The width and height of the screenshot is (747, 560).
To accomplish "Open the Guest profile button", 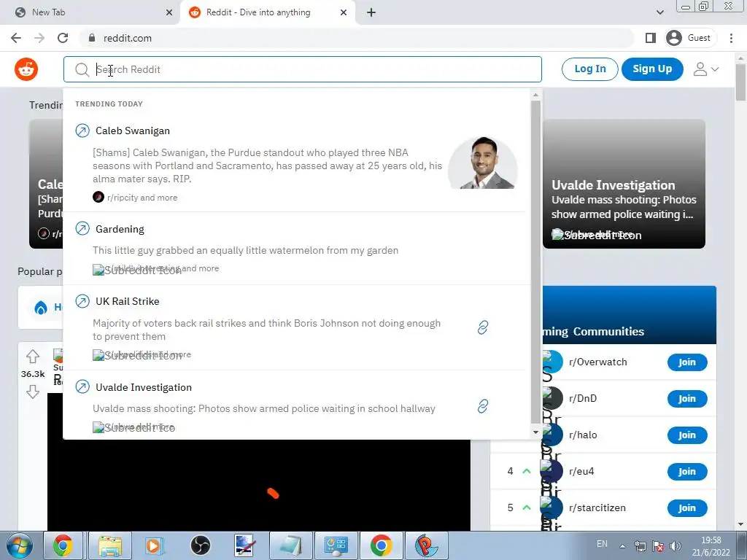I will (x=689, y=38).
